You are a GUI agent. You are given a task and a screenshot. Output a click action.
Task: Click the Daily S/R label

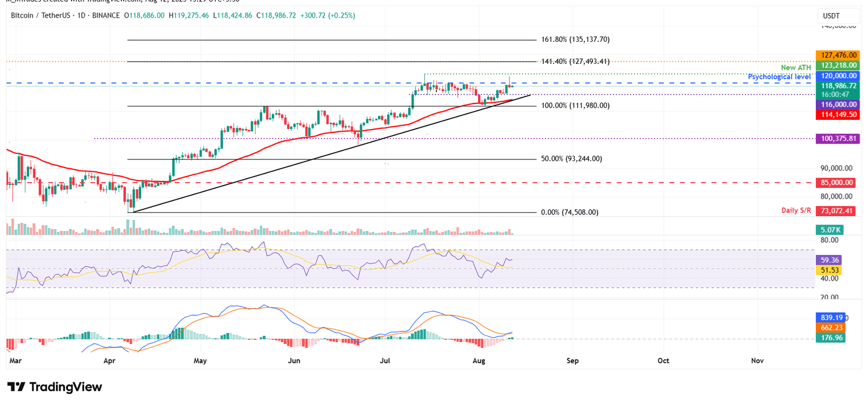(796, 210)
